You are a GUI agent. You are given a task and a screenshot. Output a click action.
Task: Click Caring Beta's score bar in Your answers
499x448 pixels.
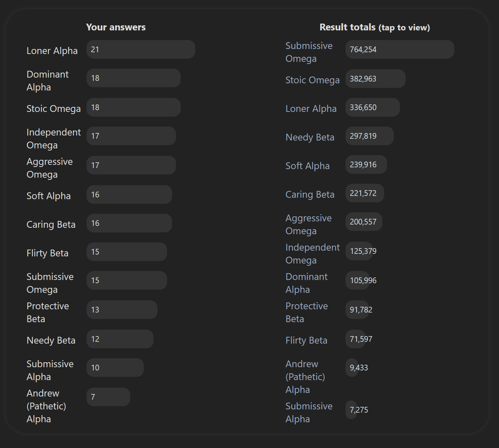coord(129,223)
